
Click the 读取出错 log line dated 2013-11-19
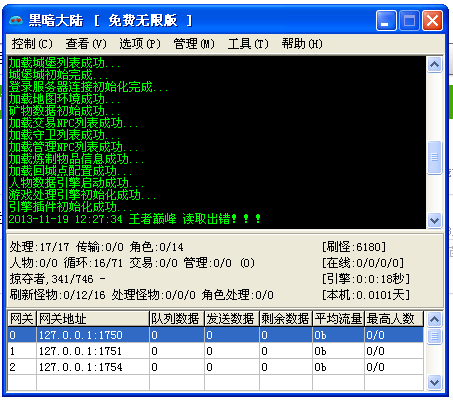[135, 219]
